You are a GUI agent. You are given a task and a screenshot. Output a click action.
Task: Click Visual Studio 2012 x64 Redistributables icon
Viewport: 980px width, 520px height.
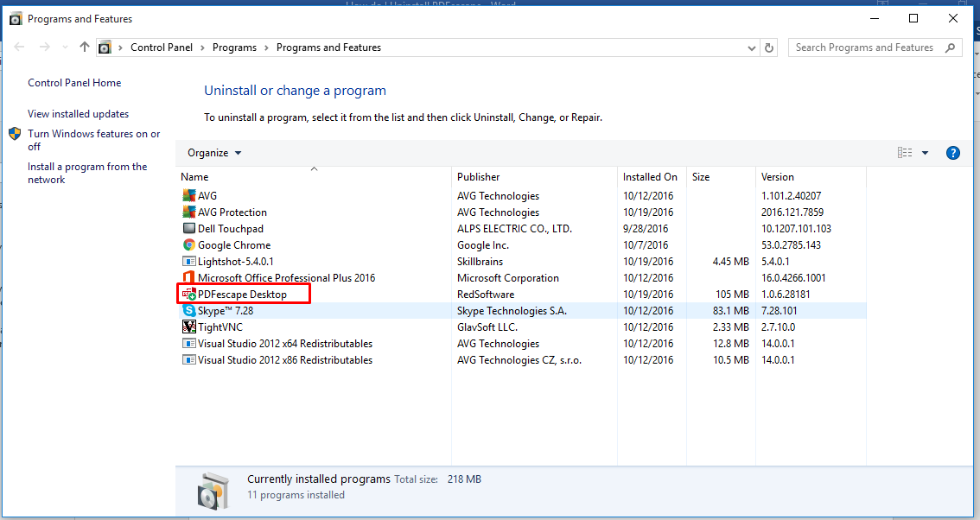point(188,343)
